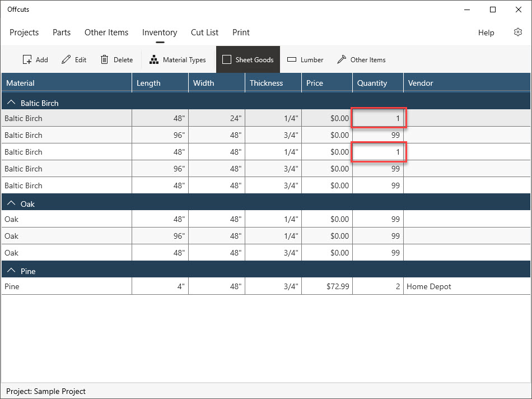Select the Sheet Goods square icon
Viewport: 532px width, 399px height.
227,60
